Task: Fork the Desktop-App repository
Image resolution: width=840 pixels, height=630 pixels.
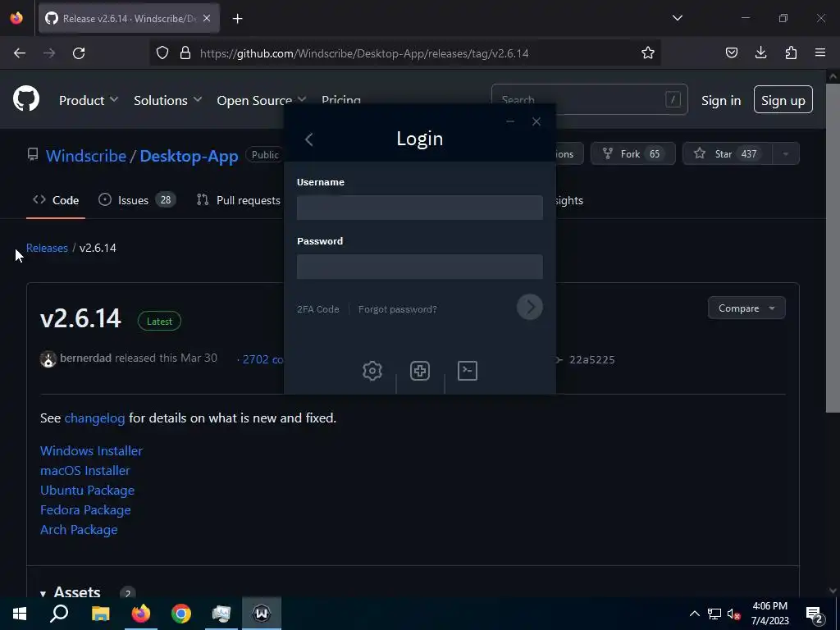Action: [x=632, y=153]
